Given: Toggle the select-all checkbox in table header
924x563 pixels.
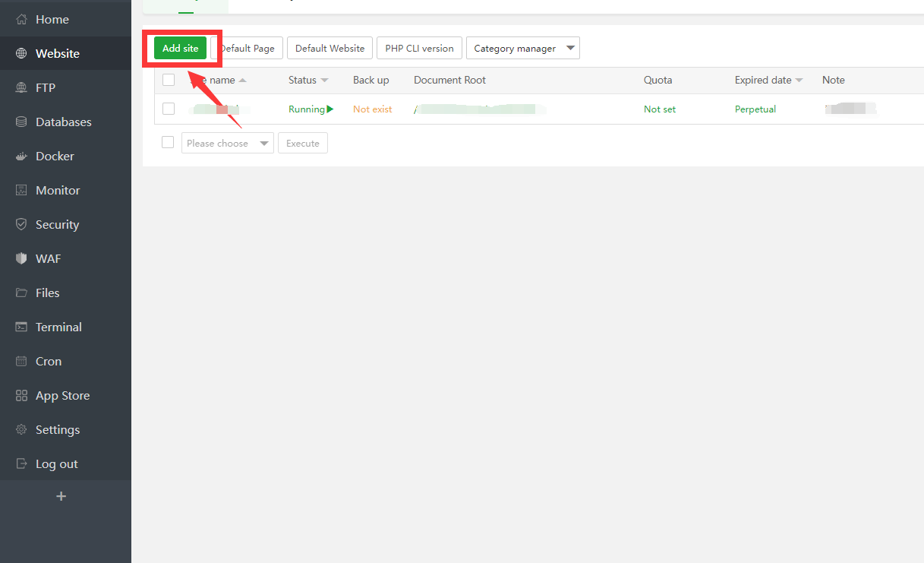Looking at the screenshot, I should [169, 80].
